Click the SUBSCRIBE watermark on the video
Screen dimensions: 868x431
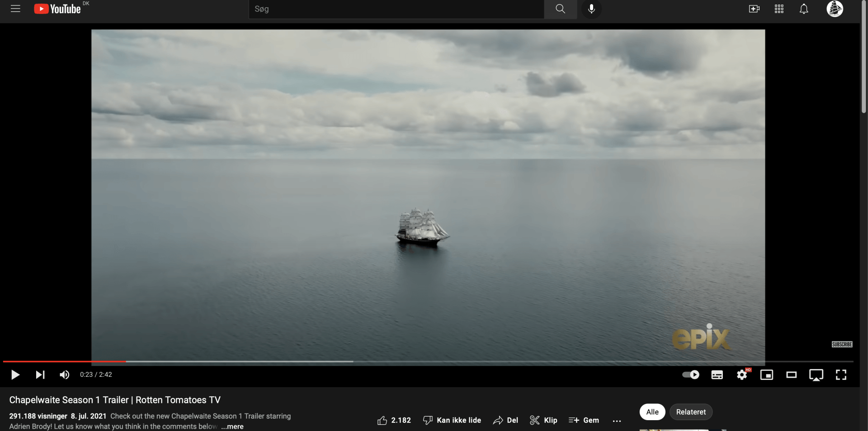tap(842, 344)
